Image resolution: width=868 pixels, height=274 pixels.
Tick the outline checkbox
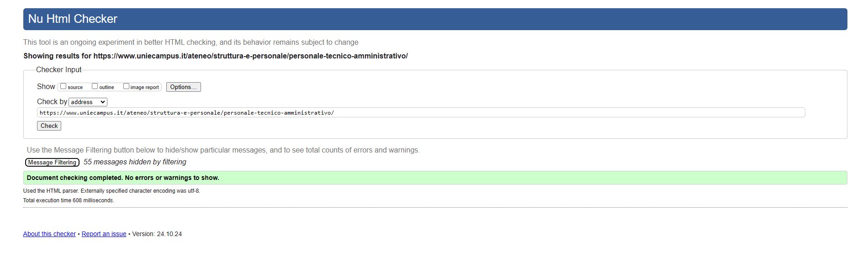click(x=95, y=86)
